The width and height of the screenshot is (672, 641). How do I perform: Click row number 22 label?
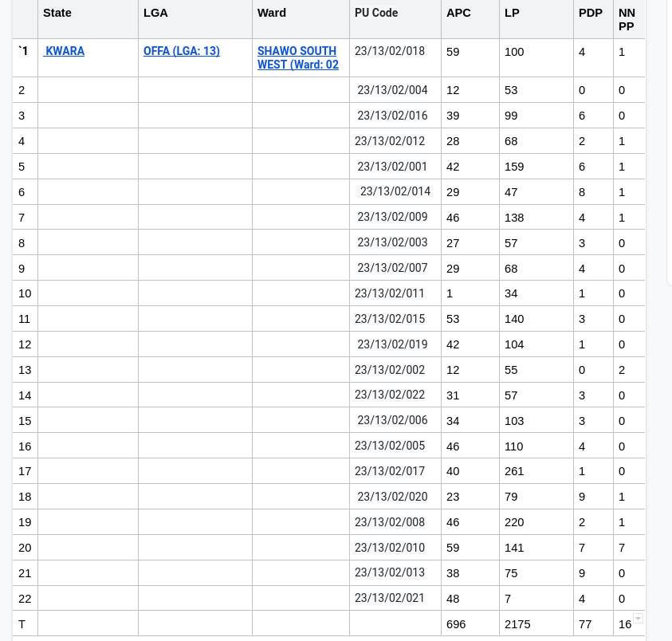coord(25,599)
